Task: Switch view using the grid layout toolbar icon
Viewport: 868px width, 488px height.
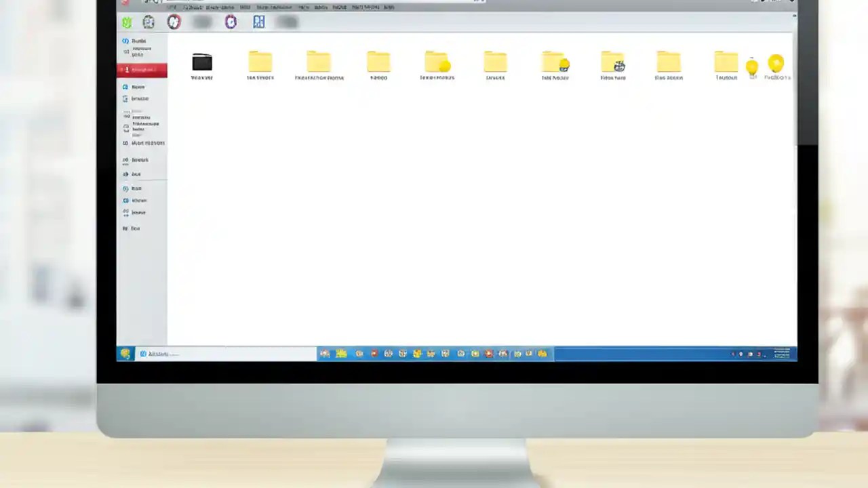Action: click(258, 22)
